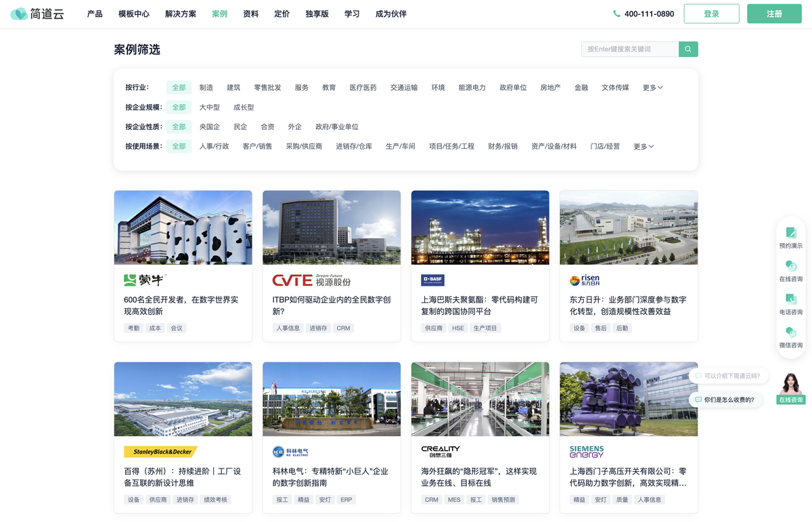The height and width of the screenshot is (522, 812).
Task: Focus the case keyword search field
Action: click(630, 49)
